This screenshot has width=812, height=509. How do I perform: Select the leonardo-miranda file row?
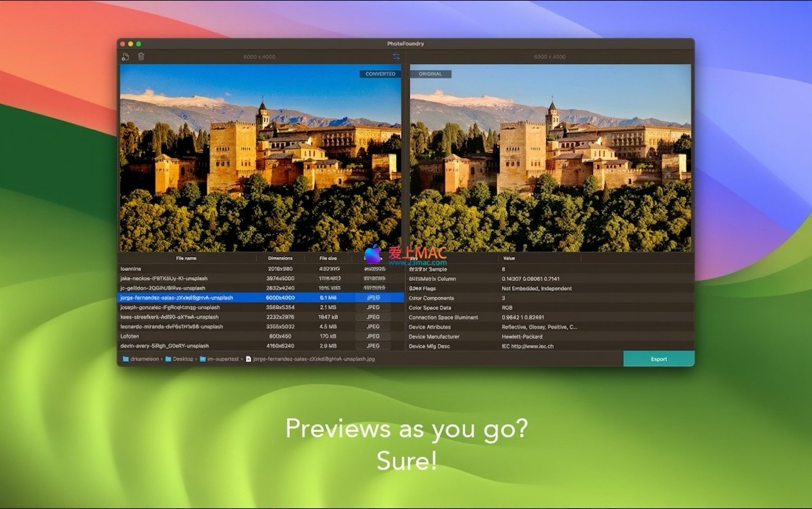(186, 326)
